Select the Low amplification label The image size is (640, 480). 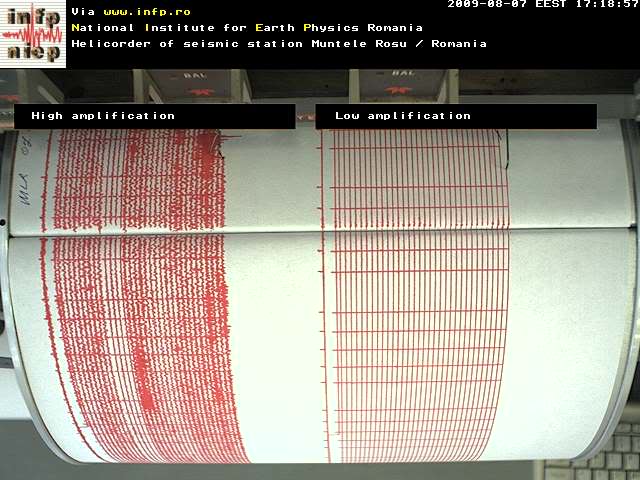point(402,116)
